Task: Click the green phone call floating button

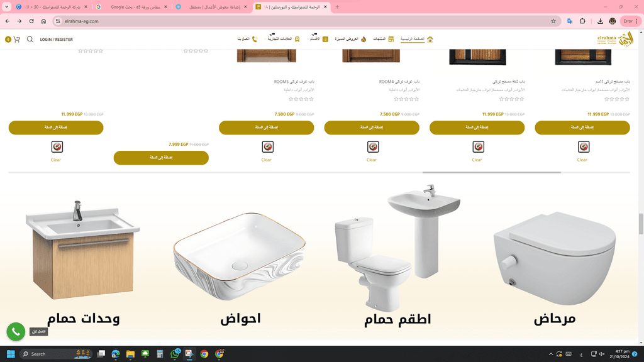Action: click(x=16, y=332)
